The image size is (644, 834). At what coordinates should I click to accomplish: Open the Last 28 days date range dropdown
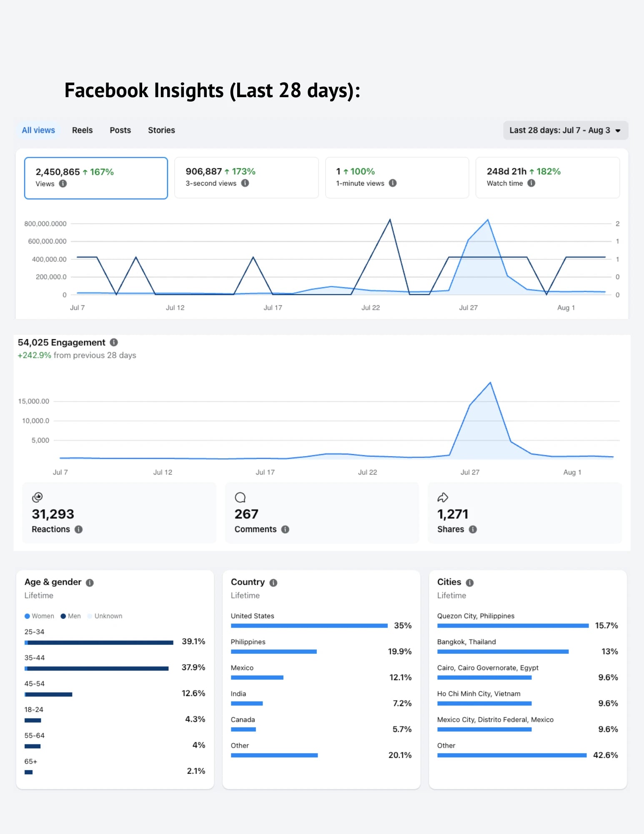pos(565,130)
